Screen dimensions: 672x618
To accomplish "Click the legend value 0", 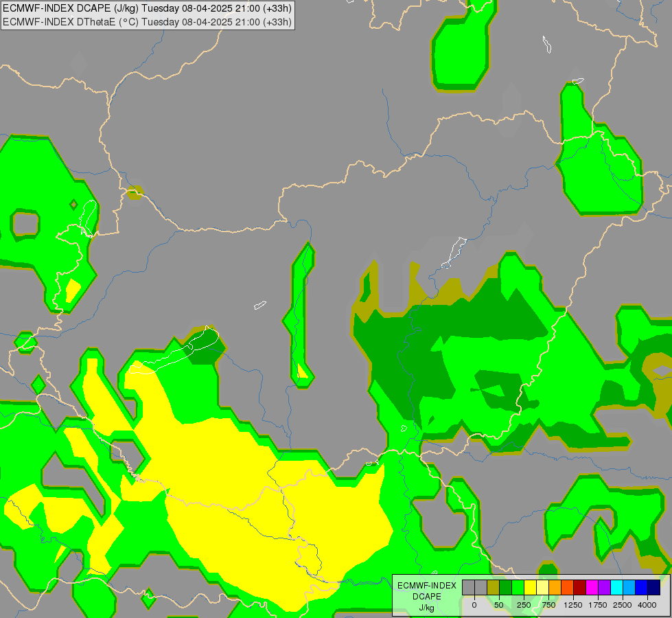I will 474,605.
